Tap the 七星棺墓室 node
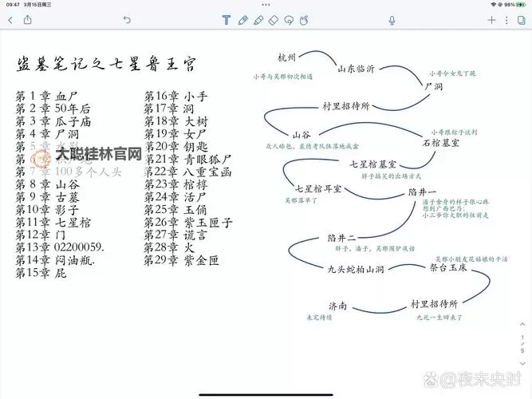Screen dimensions: 532x399 tap(372, 164)
